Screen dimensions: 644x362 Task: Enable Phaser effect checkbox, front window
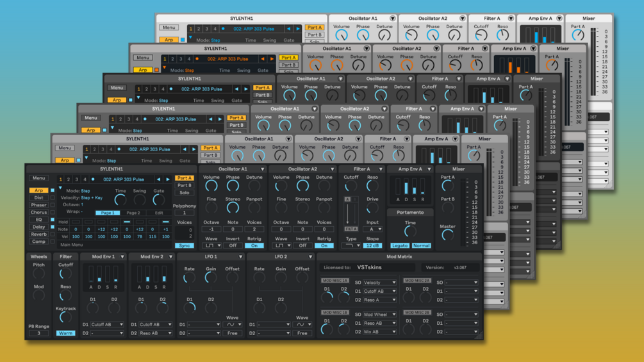pos(53,205)
